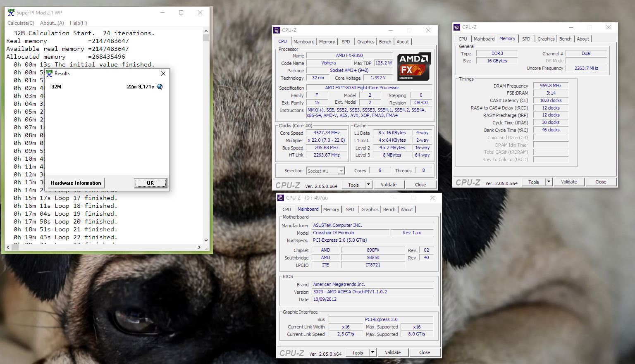635x364 pixels.
Task: Click Tools button in Mainboard window
Action: click(x=358, y=352)
